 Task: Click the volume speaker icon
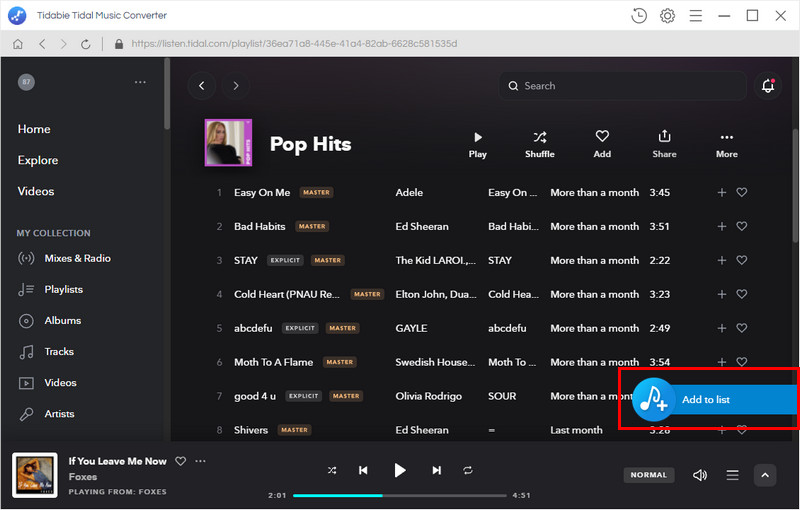[700, 475]
